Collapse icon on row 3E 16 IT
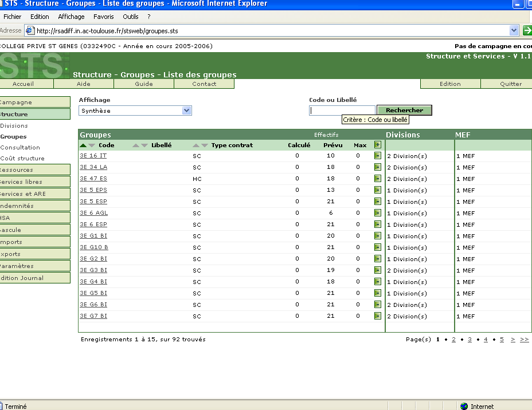Screen dimensions: 532x410 click(377, 156)
